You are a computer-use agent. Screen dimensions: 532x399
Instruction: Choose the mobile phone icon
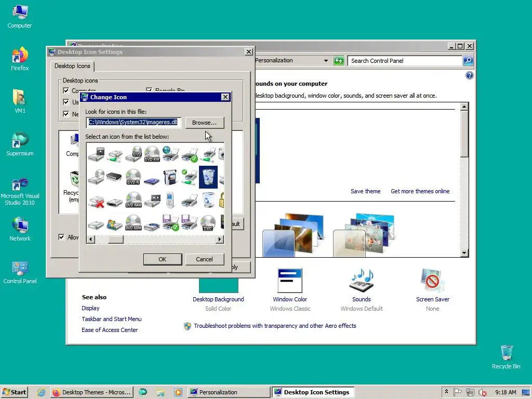point(170,200)
